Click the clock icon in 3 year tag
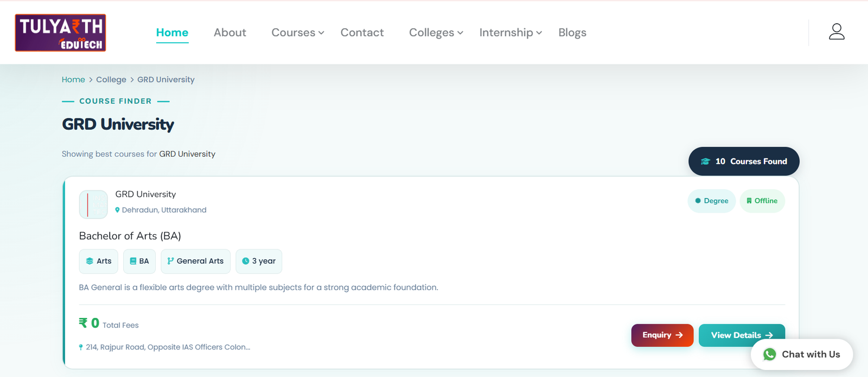Viewport: 868px width, 377px height. [x=246, y=261]
